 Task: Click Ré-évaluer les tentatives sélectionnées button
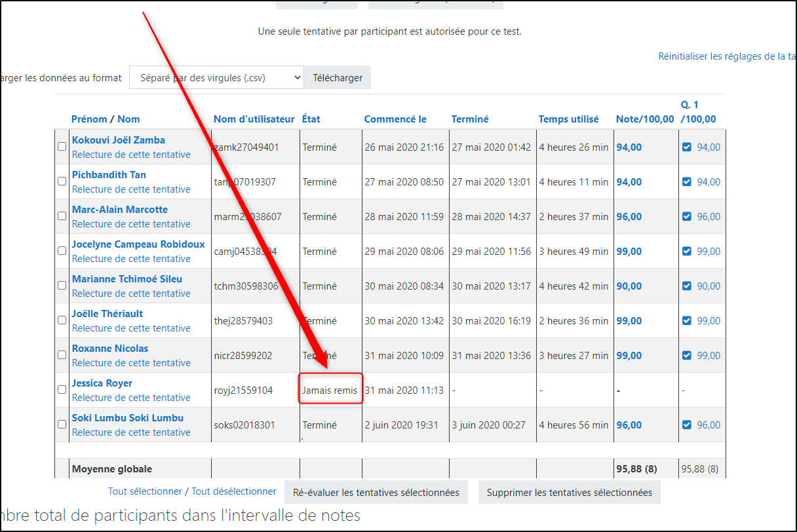[376, 493]
